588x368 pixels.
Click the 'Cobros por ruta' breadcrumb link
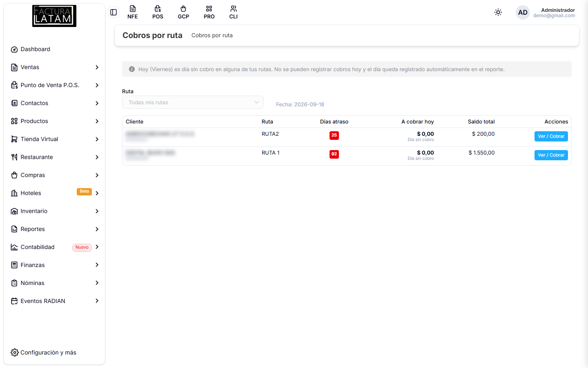point(212,36)
